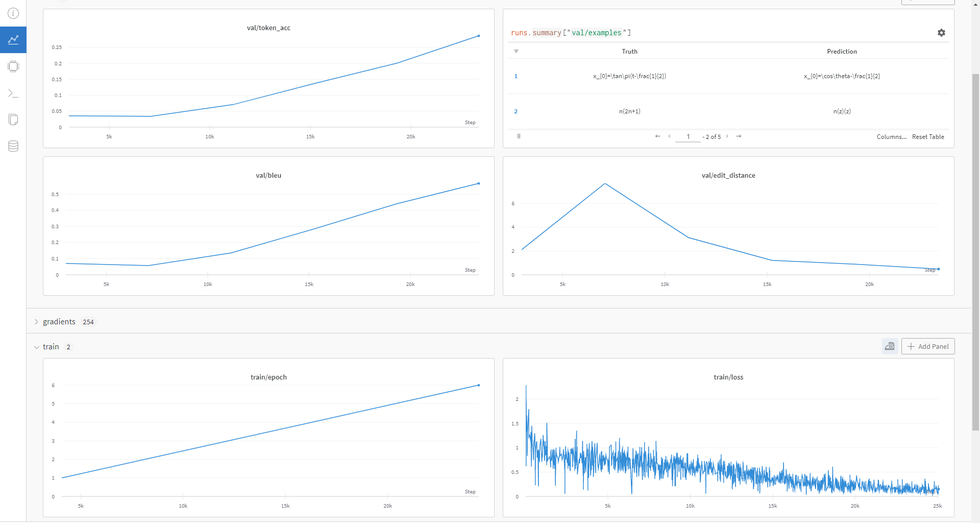
Task: Click the Add Panel button
Action: [x=928, y=346]
